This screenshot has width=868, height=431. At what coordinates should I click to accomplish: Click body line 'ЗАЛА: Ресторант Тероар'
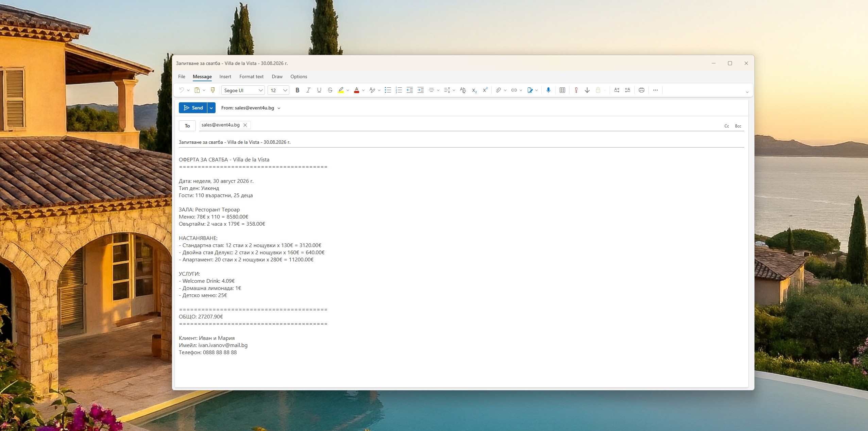(209, 209)
